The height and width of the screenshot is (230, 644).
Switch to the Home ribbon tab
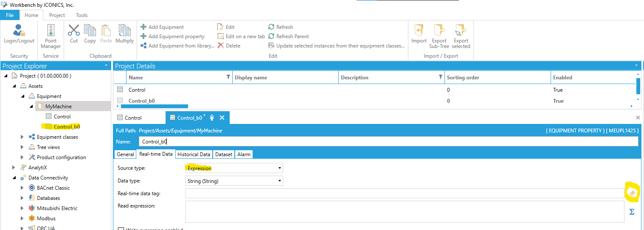[x=31, y=15]
